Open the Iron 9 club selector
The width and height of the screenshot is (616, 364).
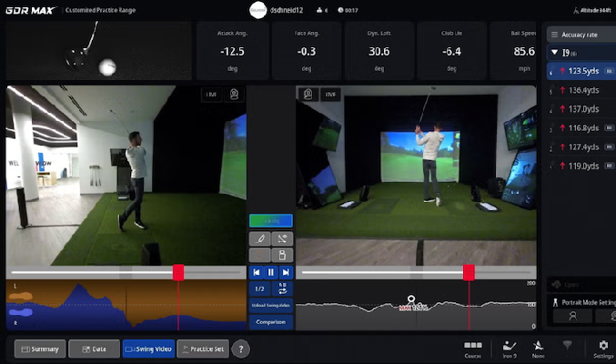pyautogui.click(x=510, y=349)
